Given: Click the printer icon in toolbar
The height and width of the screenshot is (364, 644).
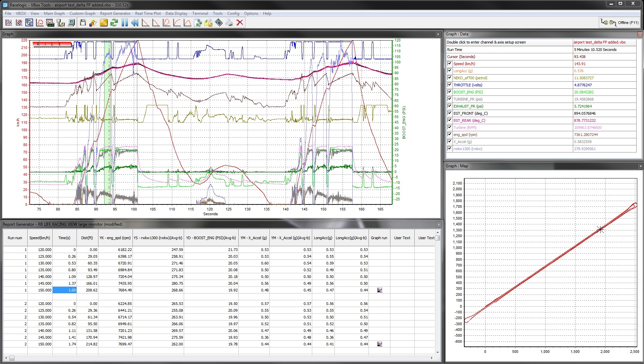Looking at the screenshot, I should point(229,23).
